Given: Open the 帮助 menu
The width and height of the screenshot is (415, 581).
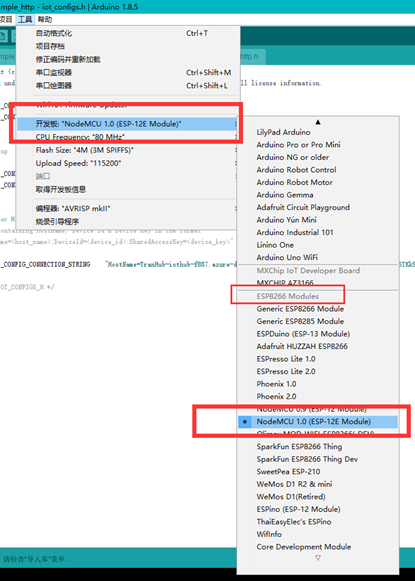Looking at the screenshot, I should coord(45,19).
